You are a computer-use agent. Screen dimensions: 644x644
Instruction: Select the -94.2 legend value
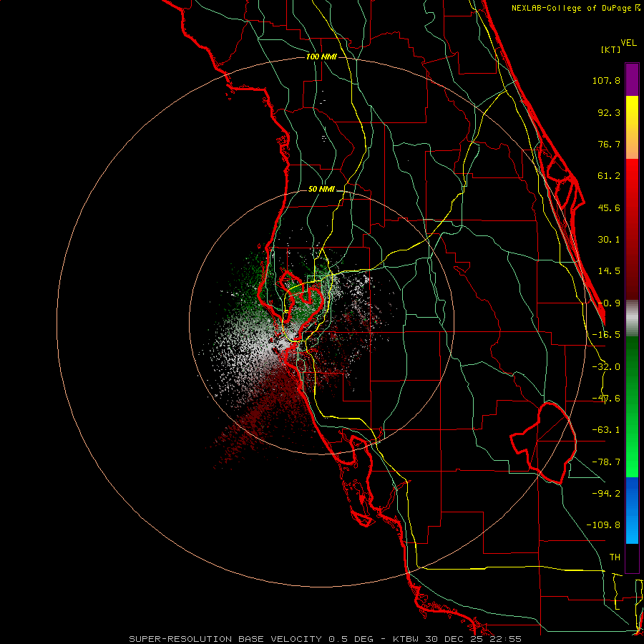click(x=606, y=493)
